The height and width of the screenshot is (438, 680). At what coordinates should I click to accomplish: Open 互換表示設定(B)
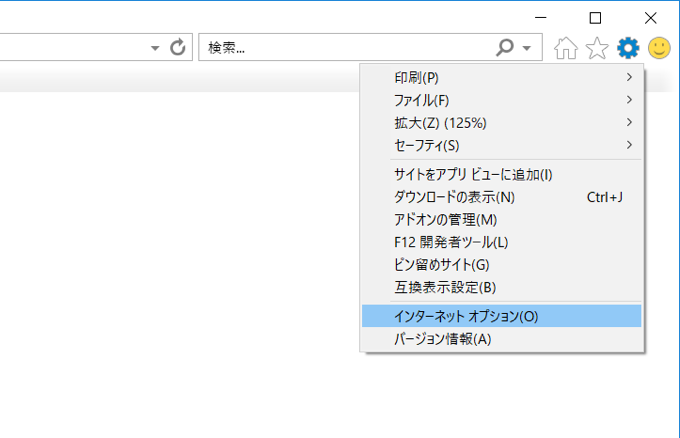[445, 288]
